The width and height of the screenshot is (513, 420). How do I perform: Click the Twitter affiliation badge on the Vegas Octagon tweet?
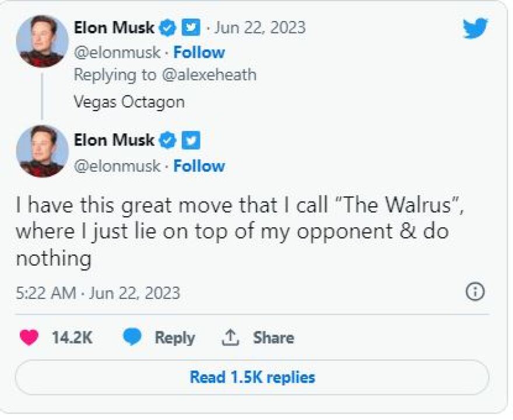191,27
